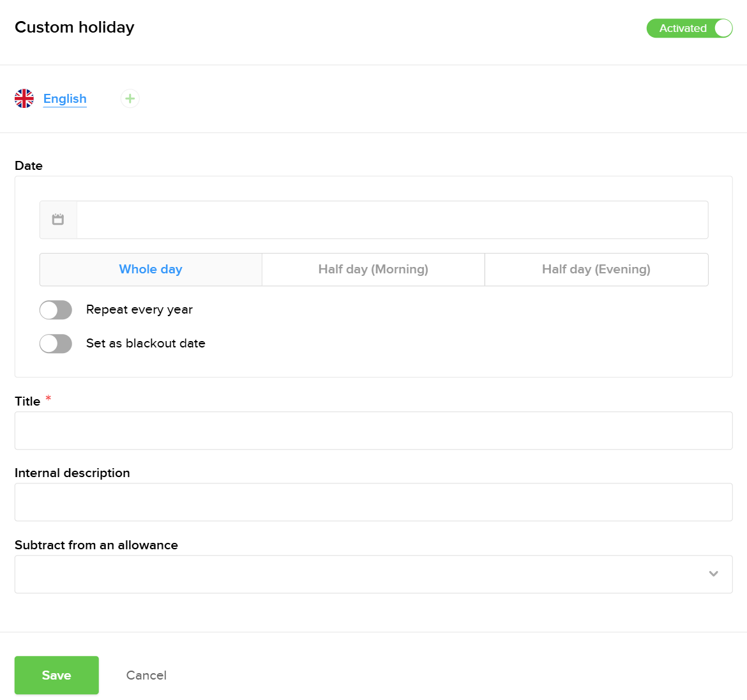
Task: Click the required asterisk beside Title
Action: [x=49, y=399]
